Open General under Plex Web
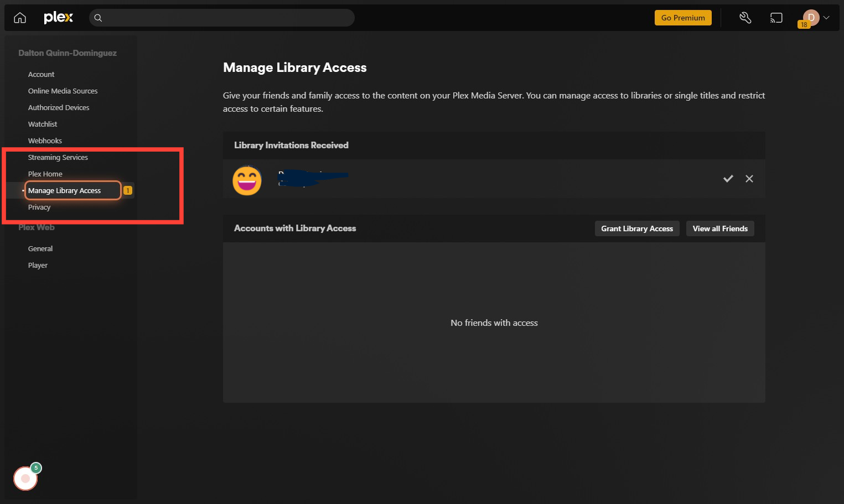 tap(40, 248)
